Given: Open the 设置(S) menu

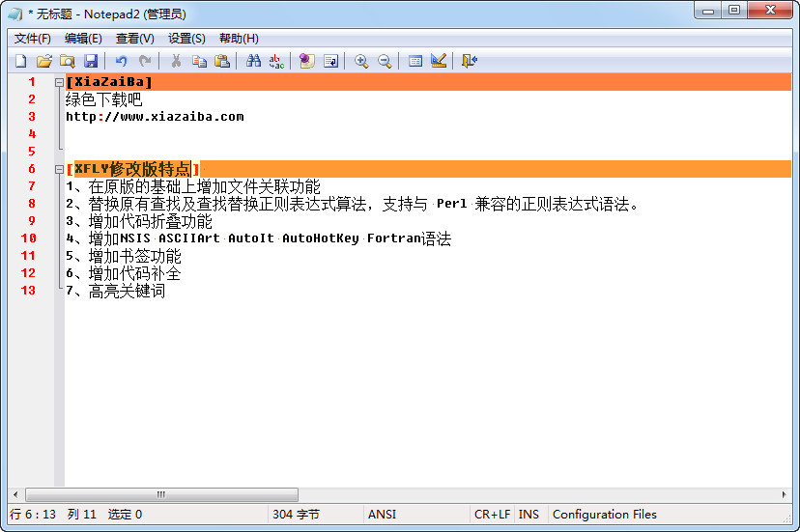Looking at the screenshot, I should (x=186, y=39).
